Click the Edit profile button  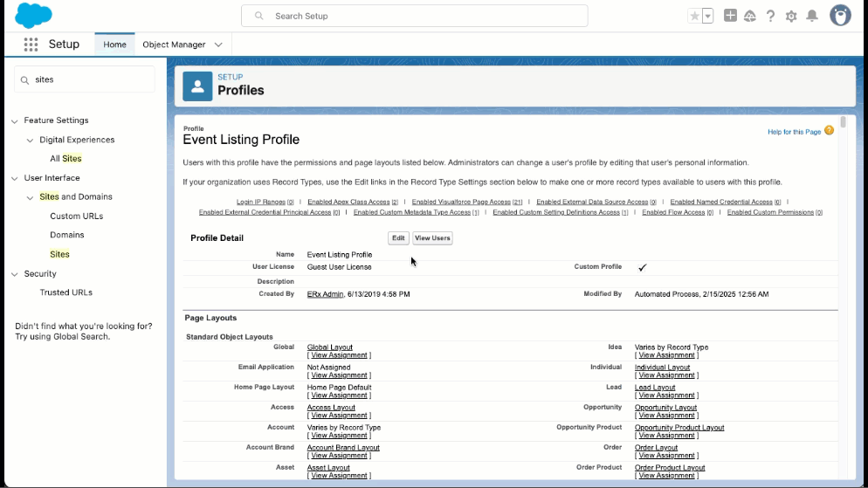pos(398,238)
